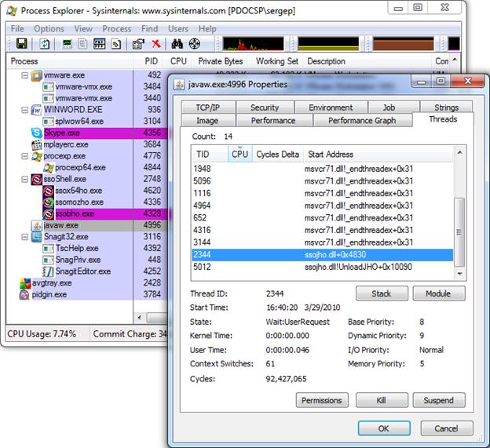
Task: Open the Properties toolbar icon
Action: pos(138,44)
